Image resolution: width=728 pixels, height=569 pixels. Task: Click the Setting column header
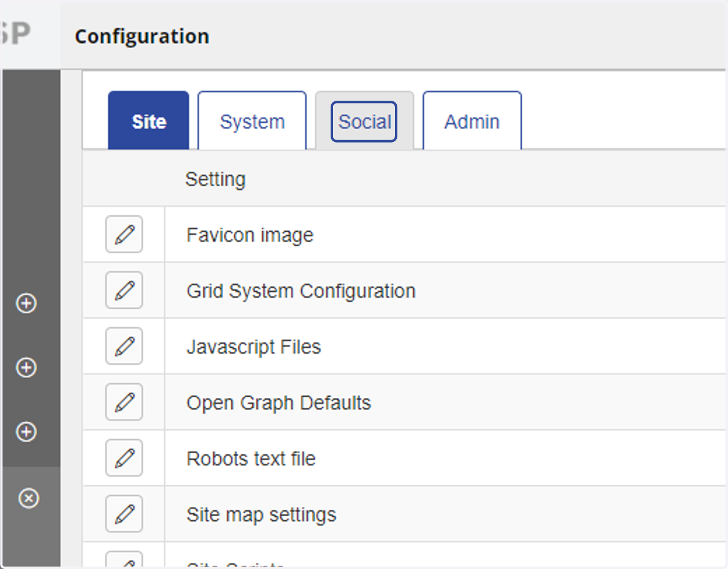pos(215,180)
